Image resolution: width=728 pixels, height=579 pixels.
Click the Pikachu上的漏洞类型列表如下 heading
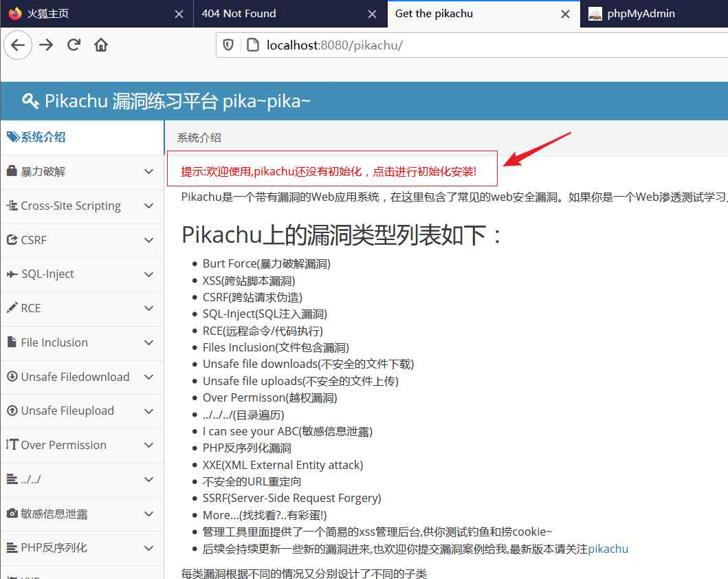342,235
